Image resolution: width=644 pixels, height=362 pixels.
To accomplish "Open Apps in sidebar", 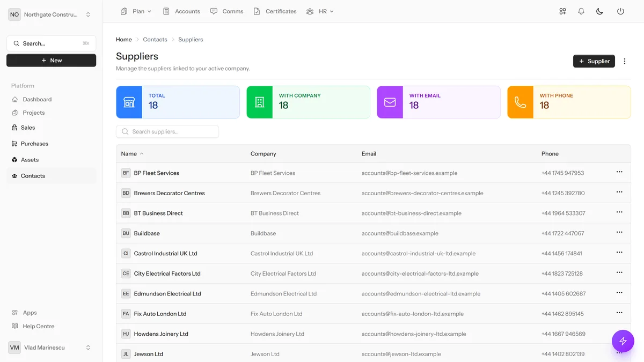I will point(52,313).
